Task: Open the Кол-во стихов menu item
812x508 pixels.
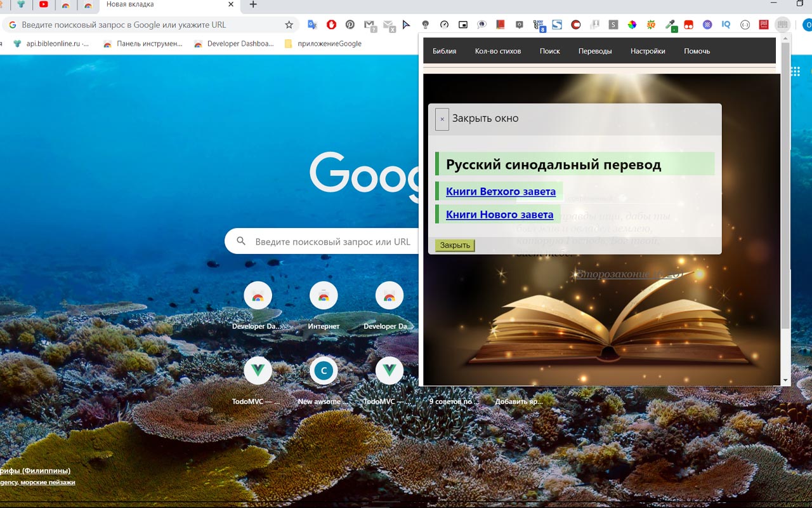Action: tap(498, 51)
